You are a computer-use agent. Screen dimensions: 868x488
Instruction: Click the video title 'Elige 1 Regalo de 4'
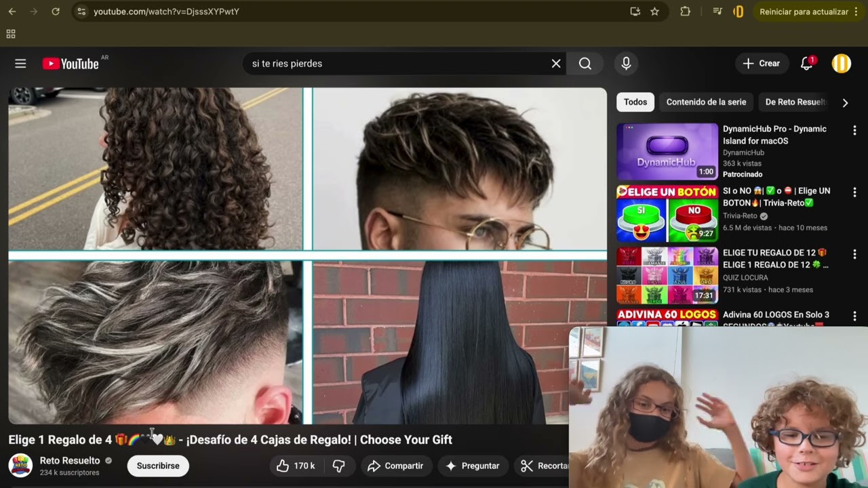click(x=230, y=440)
